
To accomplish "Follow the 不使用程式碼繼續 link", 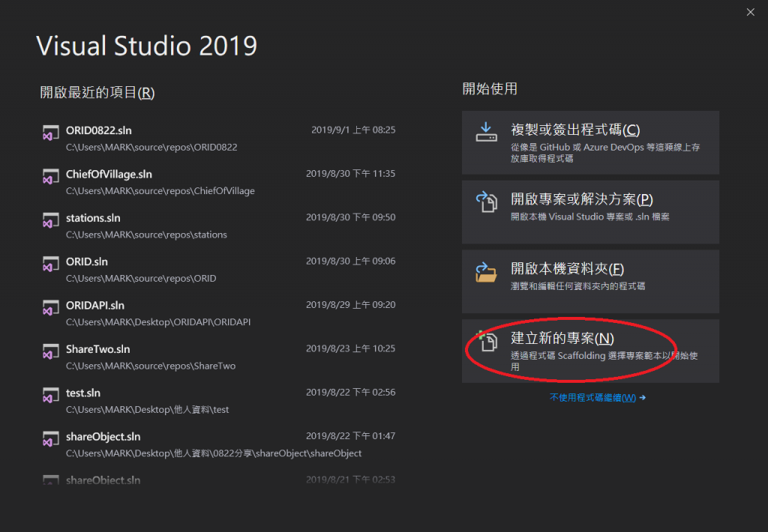I will (x=597, y=397).
